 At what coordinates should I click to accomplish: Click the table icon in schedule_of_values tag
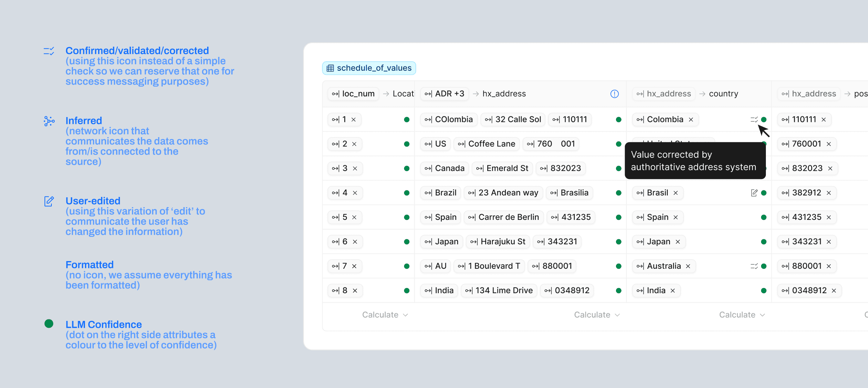click(330, 68)
